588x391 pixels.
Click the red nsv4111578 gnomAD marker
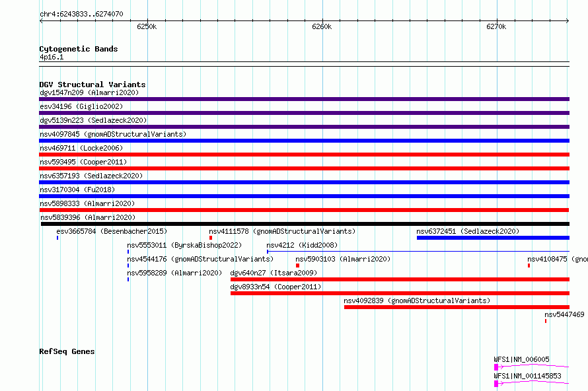tap(211, 238)
